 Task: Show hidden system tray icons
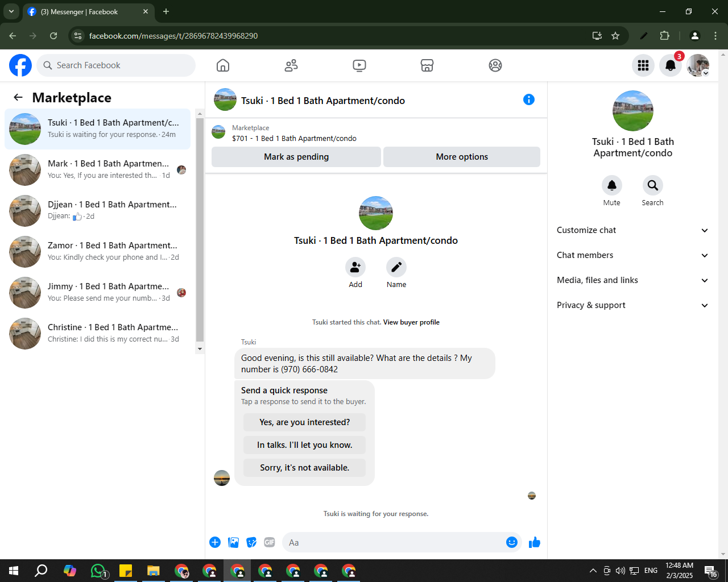click(593, 571)
